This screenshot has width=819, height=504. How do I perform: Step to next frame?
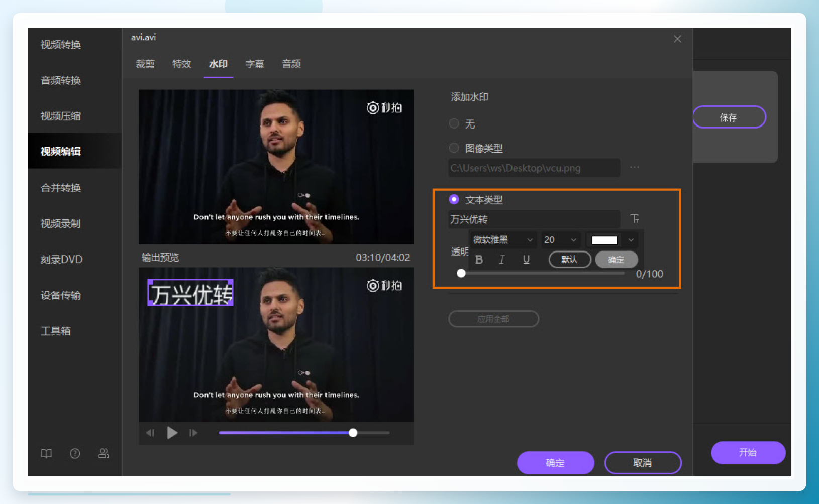pyautogui.click(x=193, y=433)
